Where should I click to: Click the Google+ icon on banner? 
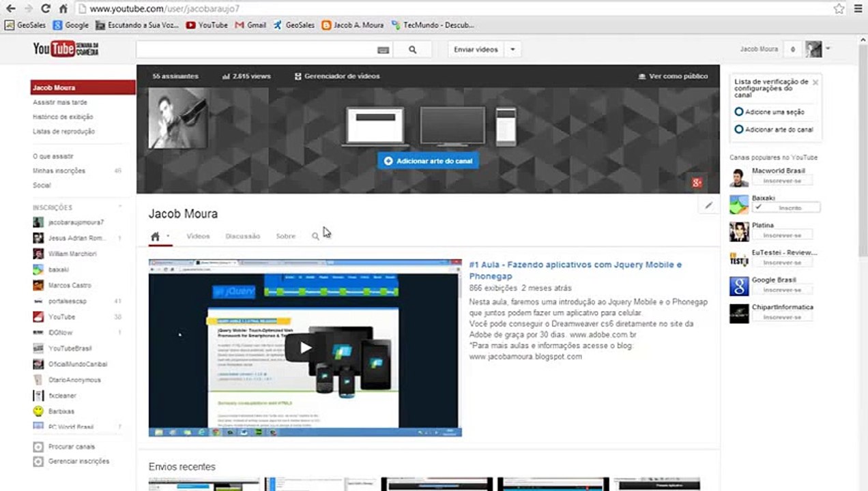click(697, 182)
